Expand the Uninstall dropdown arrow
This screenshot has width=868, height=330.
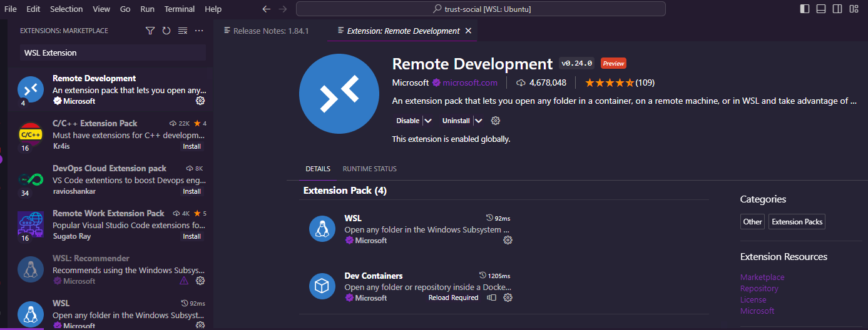click(x=478, y=121)
